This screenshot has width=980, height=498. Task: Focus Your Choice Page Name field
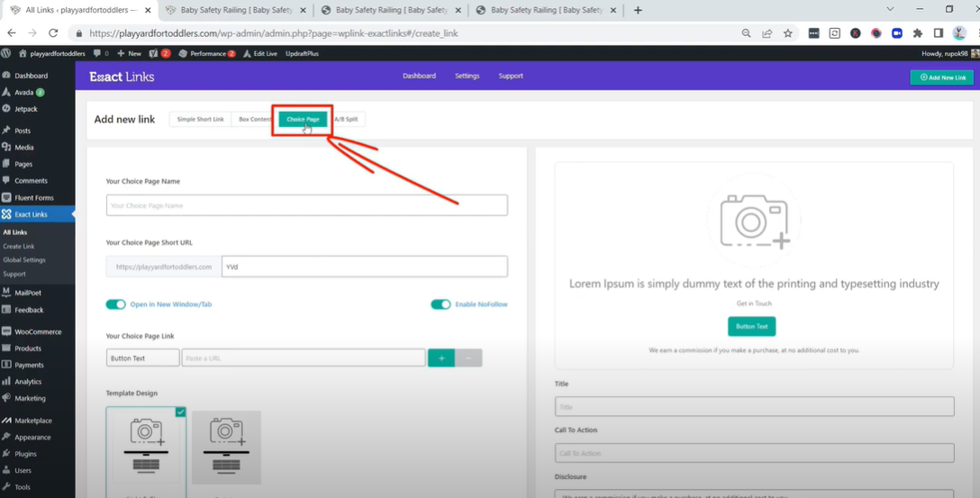[x=307, y=205]
